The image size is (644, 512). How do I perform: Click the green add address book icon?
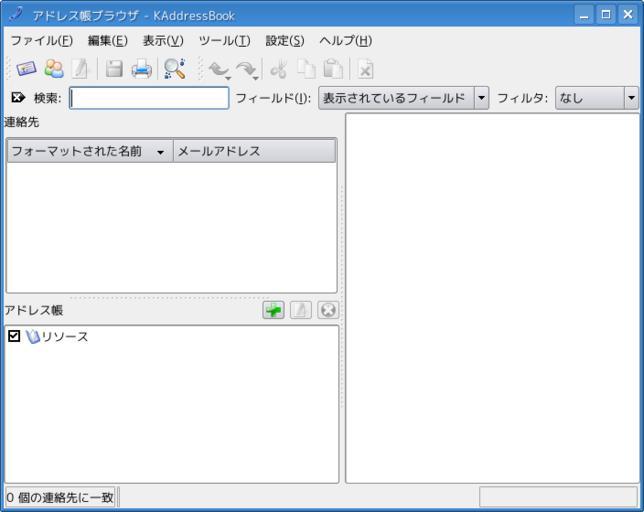(273, 310)
